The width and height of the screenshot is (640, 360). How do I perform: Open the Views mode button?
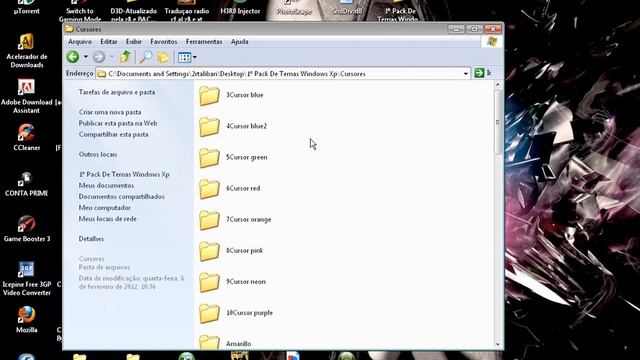pos(184,58)
